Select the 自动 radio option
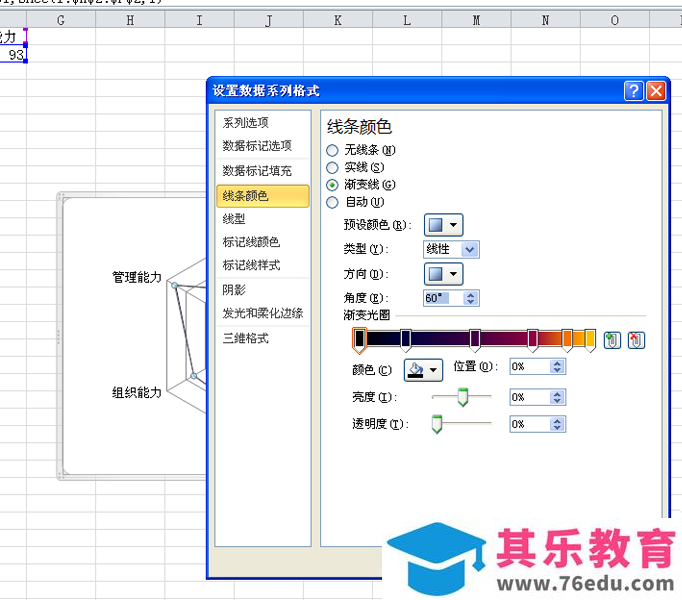The height and width of the screenshot is (600, 682). (332, 202)
